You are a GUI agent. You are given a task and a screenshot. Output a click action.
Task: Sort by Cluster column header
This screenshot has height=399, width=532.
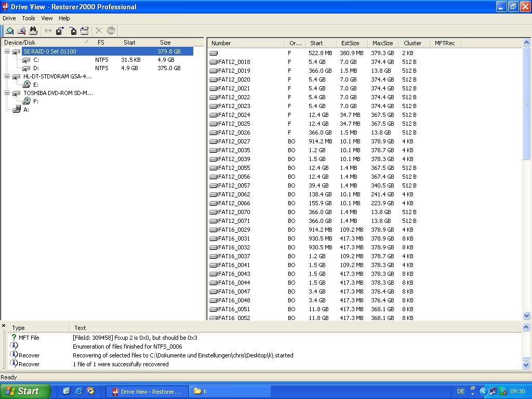(x=415, y=43)
